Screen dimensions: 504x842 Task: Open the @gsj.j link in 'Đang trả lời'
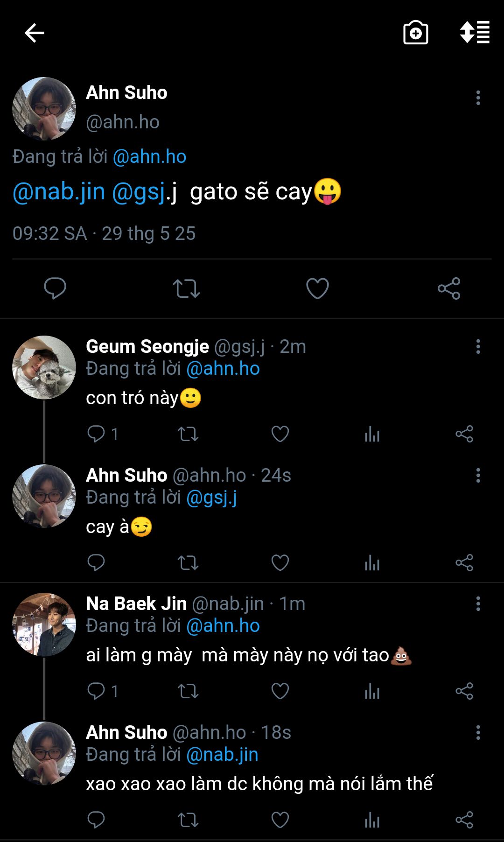[211, 498]
